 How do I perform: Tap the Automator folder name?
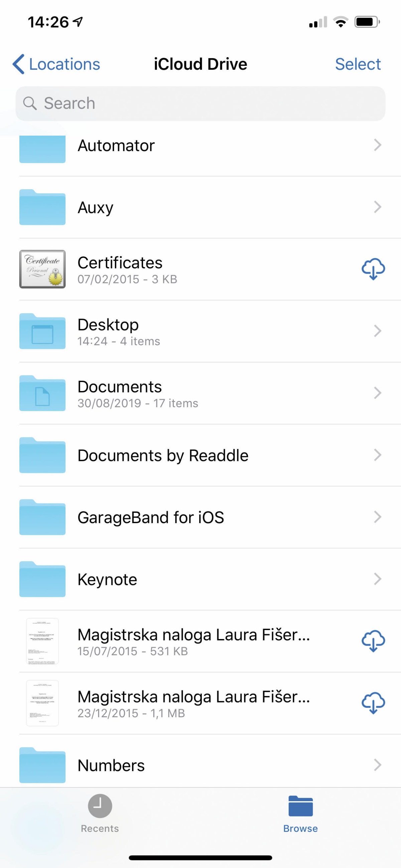tap(116, 146)
